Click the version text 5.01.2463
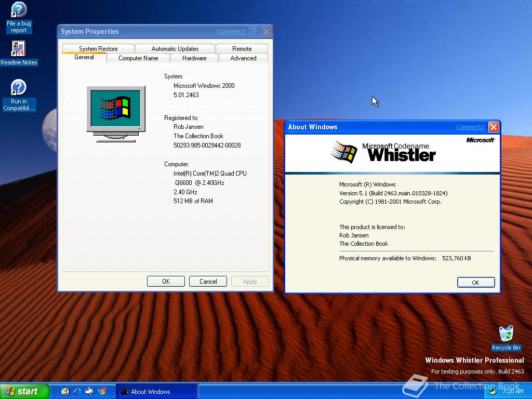Viewport: 532px width, 399px height. point(186,95)
